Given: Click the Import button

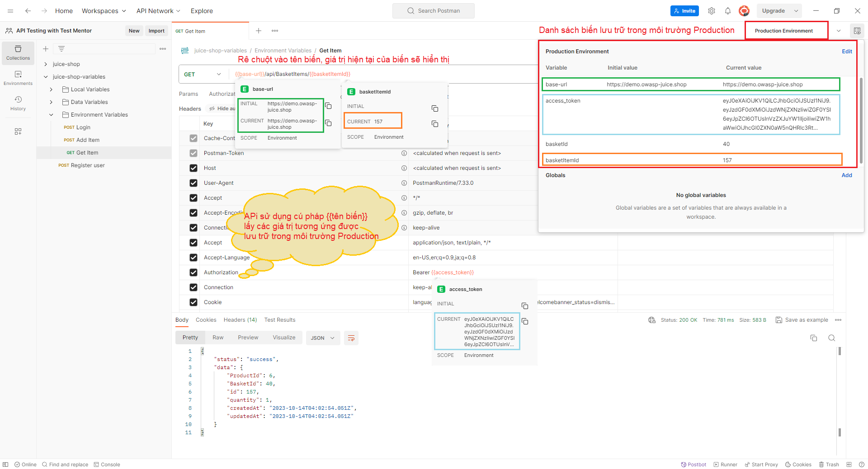Looking at the screenshot, I should (156, 31).
